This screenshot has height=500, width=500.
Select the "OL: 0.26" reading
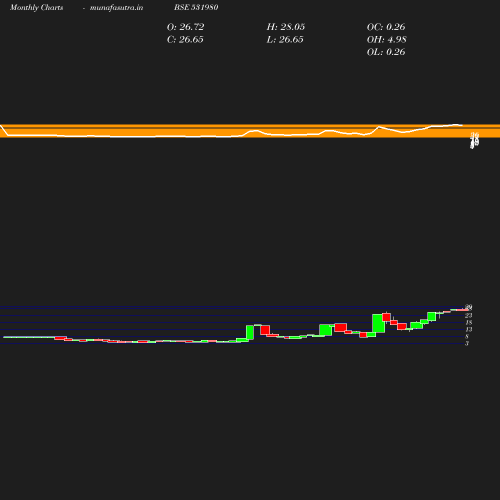[386, 52]
